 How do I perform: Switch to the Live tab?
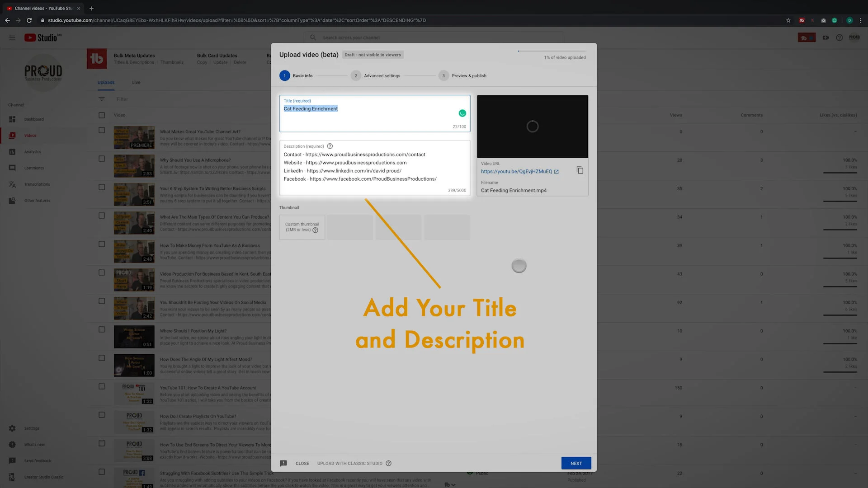point(136,83)
